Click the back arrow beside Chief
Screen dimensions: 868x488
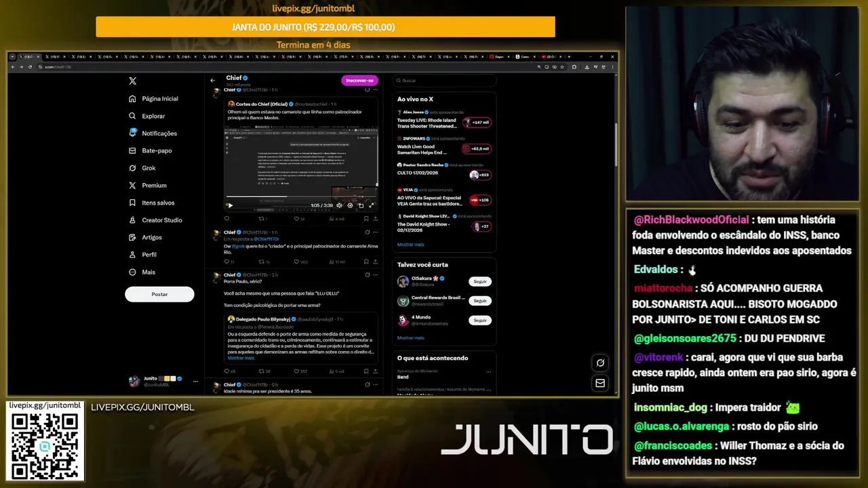tap(212, 81)
